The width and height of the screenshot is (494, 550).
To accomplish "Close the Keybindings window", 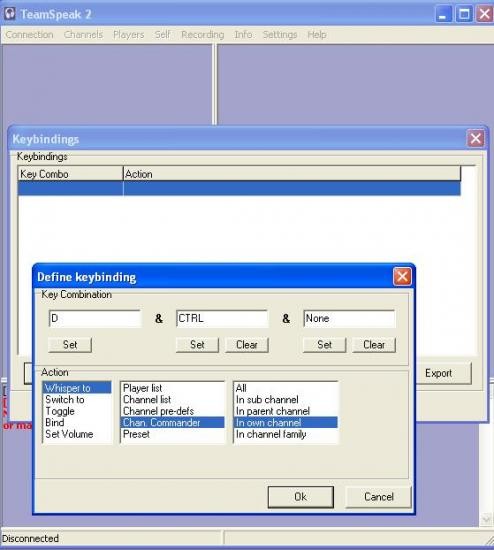I will pyautogui.click(x=475, y=139).
